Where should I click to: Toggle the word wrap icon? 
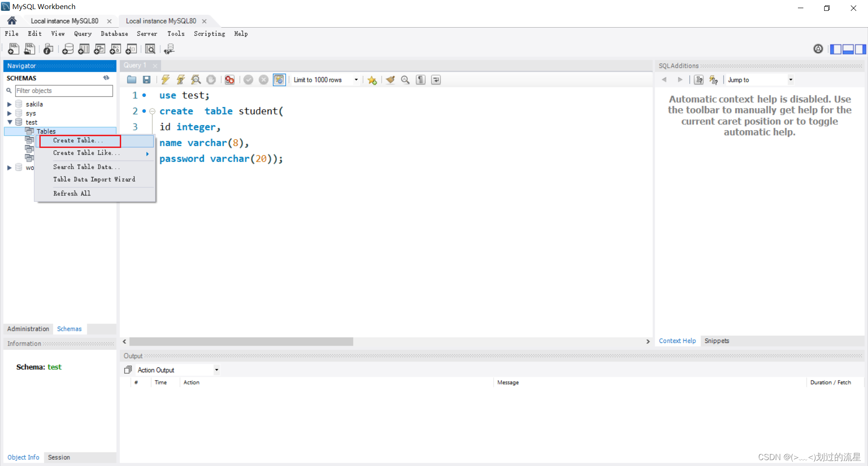tap(436, 80)
